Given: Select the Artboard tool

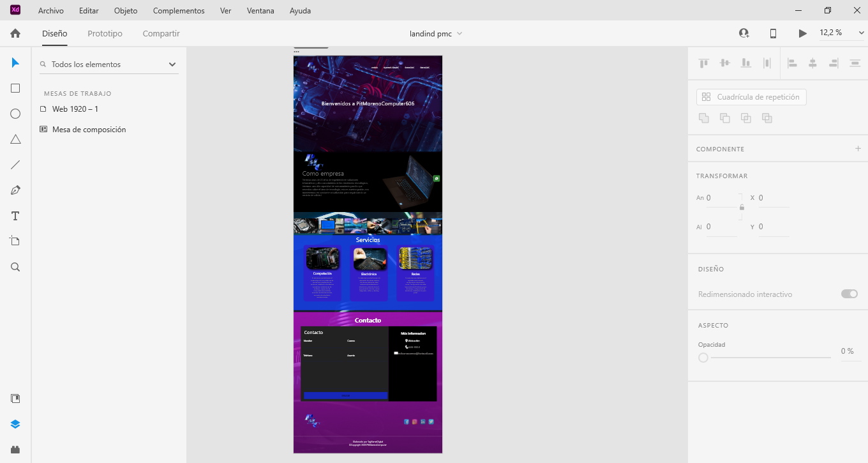Looking at the screenshot, I should [x=15, y=241].
